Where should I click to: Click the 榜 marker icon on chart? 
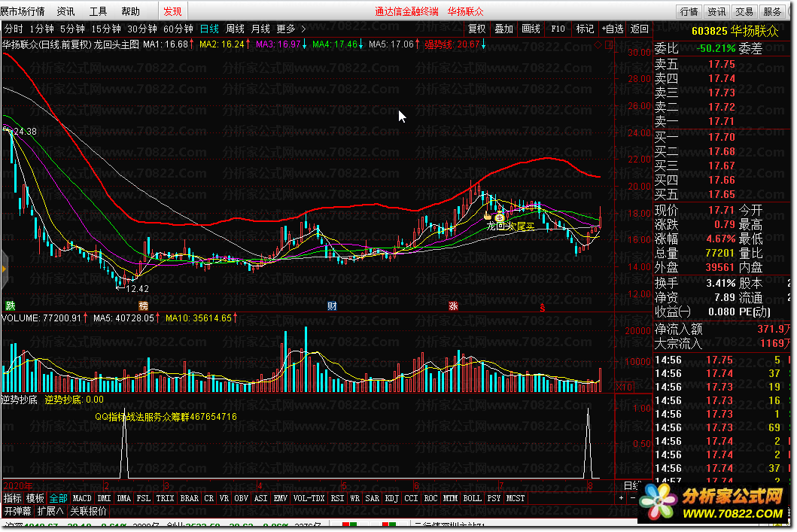(x=143, y=306)
